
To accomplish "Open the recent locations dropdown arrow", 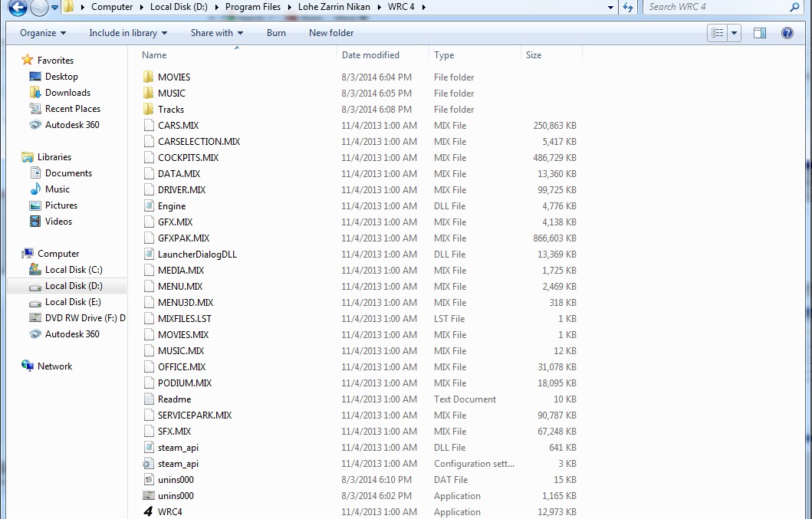I will pyautogui.click(x=54, y=7).
